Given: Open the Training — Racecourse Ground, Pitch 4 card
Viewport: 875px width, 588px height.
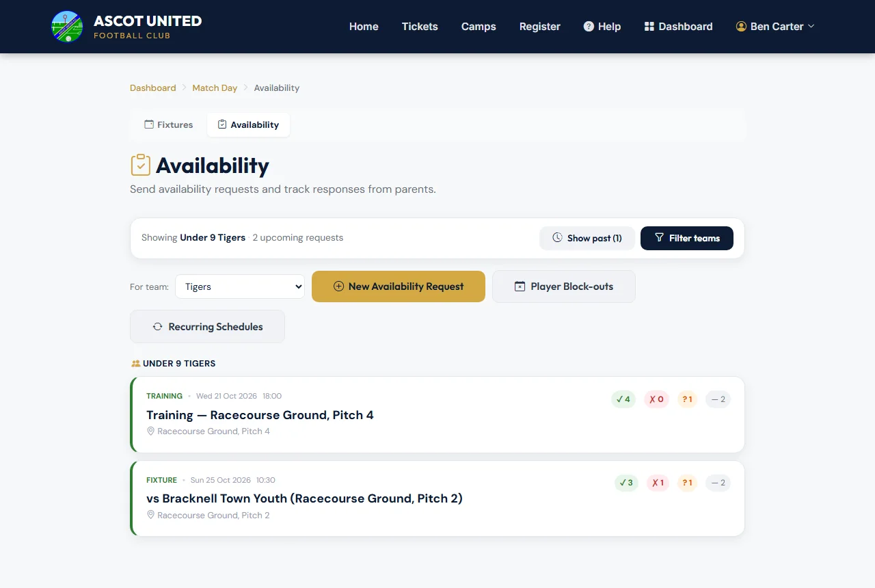Looking at the screenshot, I should [x=437, y=414].
